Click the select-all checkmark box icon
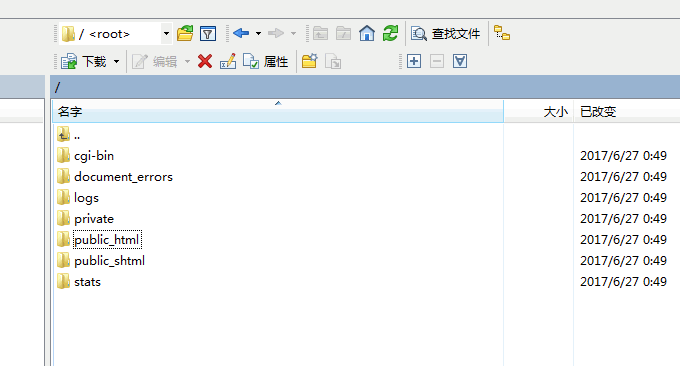Image resolution: width=680 pixels, height=366 pixels. [460, 61]
